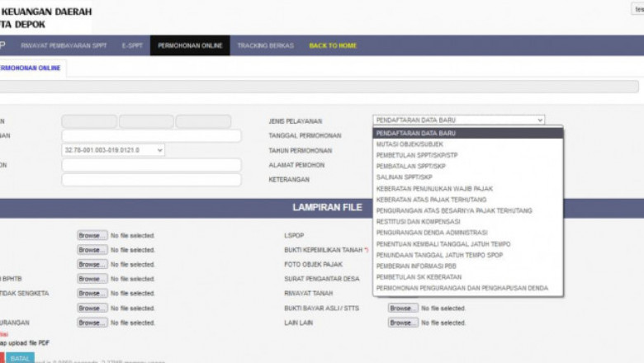644x363 pixels.
Task: Go to the E-SPPT menu
Action: 132,46
